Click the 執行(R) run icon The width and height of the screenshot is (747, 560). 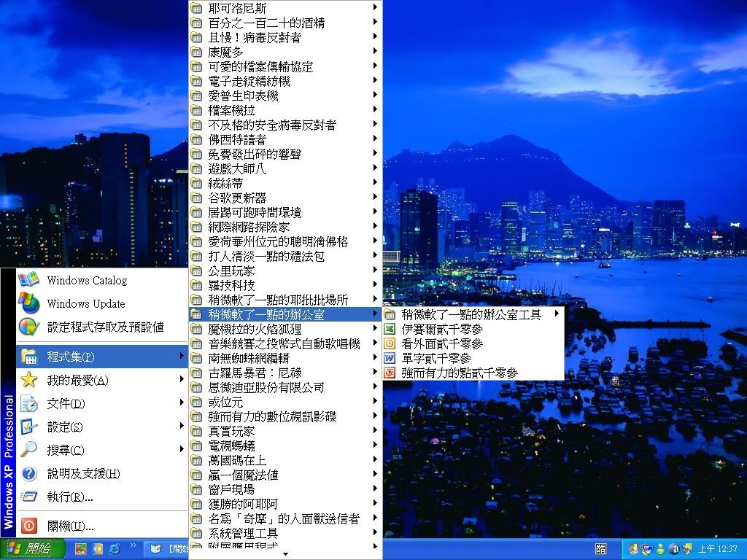point(28,497)
